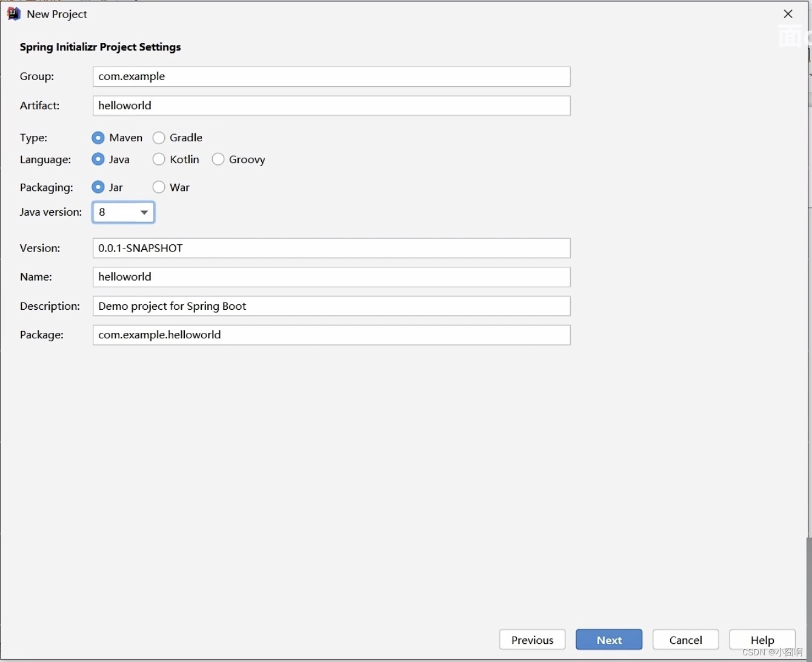Screen dimensions: 812x662
Task: Open Help for this dialog
Action: point(762,640)
